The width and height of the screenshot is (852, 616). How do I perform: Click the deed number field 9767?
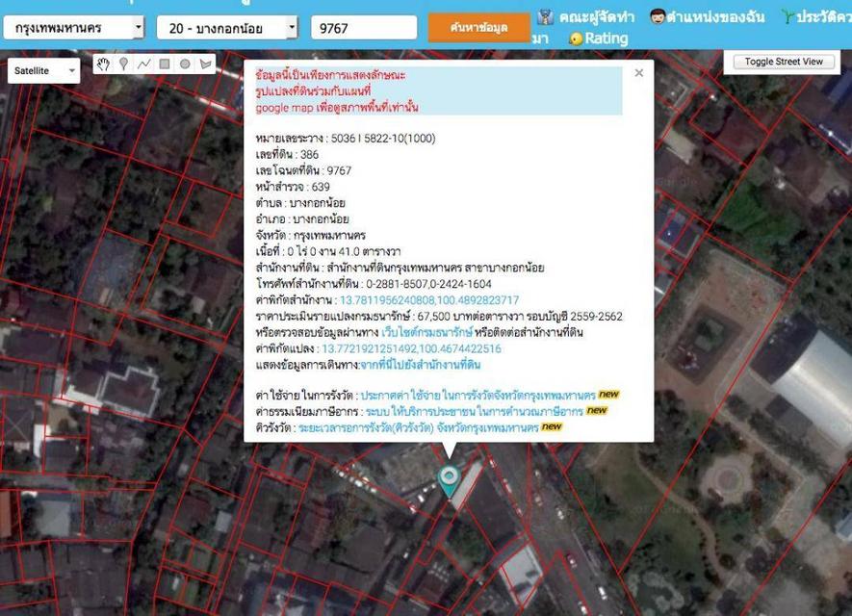364,28
